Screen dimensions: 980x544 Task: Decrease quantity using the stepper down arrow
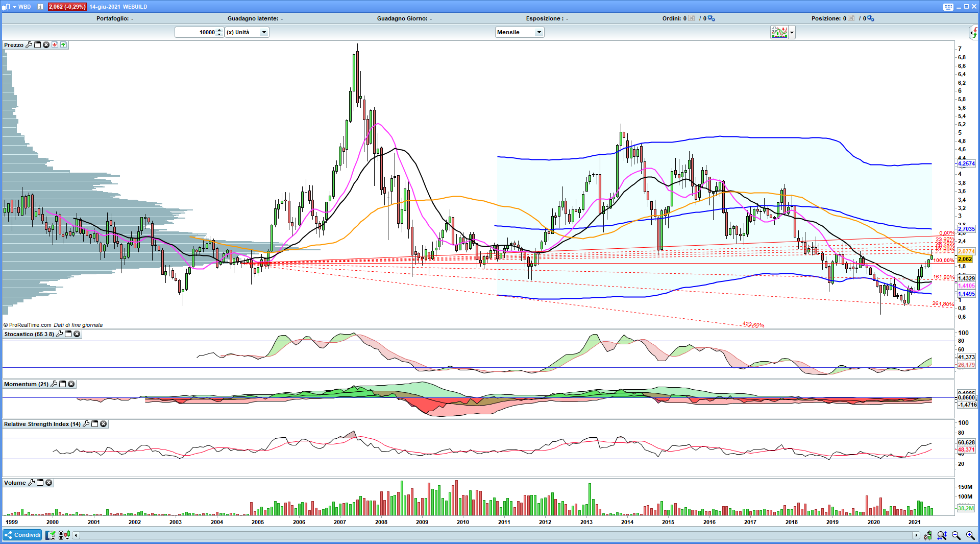coord(219,34)
